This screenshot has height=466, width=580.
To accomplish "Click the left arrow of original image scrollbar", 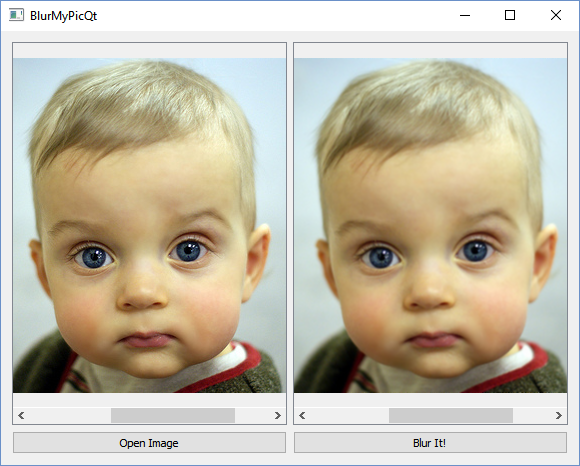I will 21,415.
